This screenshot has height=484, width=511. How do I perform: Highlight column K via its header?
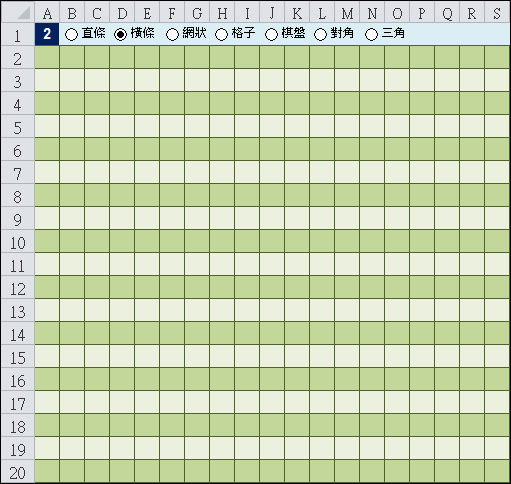pyautogui.click(x=297, y=13)
